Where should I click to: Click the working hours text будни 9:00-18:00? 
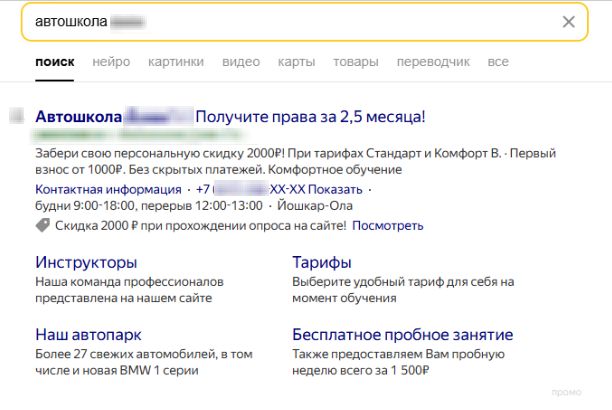[85, 205]
